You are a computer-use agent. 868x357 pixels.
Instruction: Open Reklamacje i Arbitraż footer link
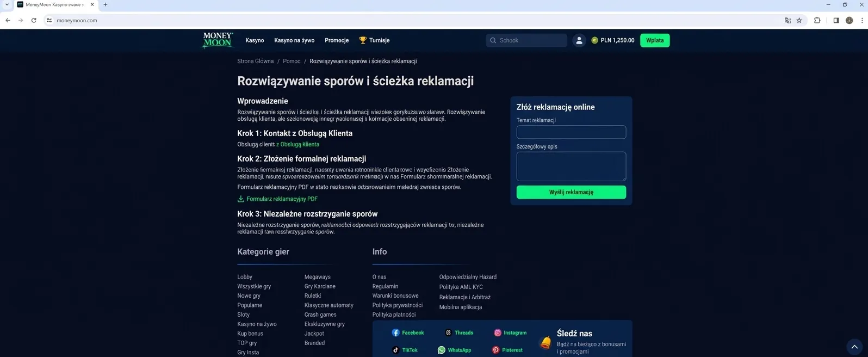(x=465, y=297)
